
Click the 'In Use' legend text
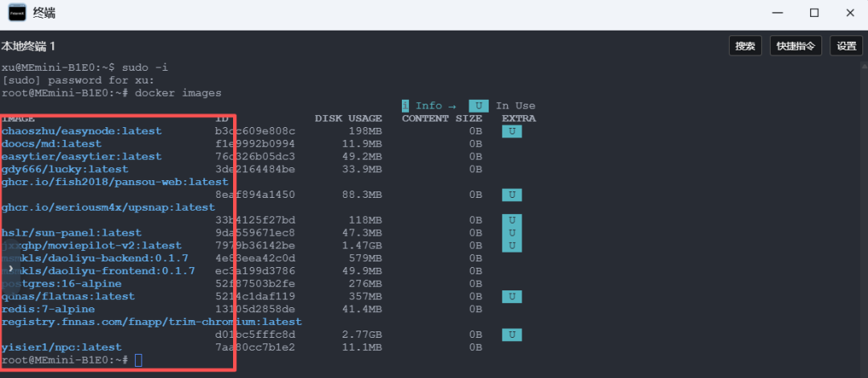[x=515, y=106]
